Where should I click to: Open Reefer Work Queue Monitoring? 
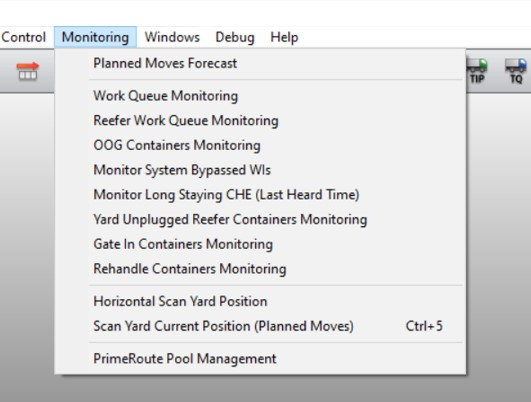pos(260,121)
